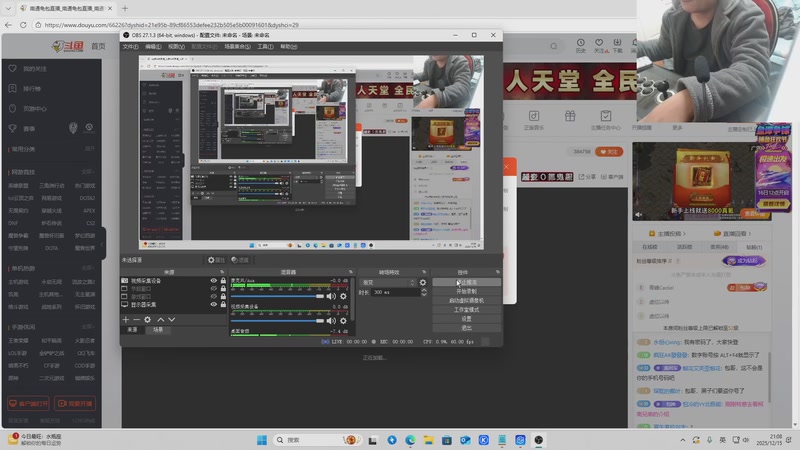The height and width of the screenshot is (450, 800).
Task: Unmute the ad video speaker icon on Douyu
Action: 639,215
